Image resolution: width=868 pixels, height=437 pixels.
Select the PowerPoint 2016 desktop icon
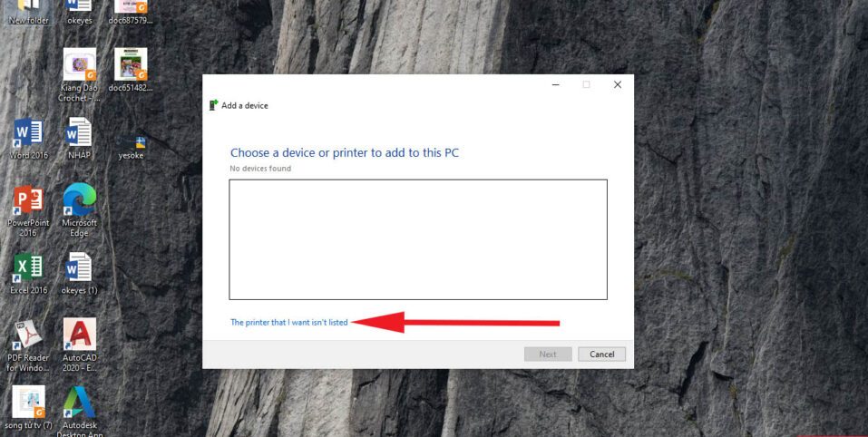28,211
